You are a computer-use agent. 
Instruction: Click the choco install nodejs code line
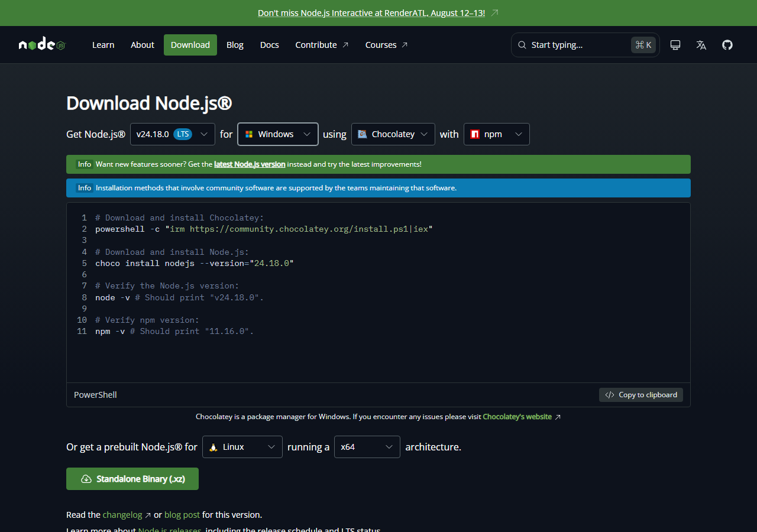195,263
